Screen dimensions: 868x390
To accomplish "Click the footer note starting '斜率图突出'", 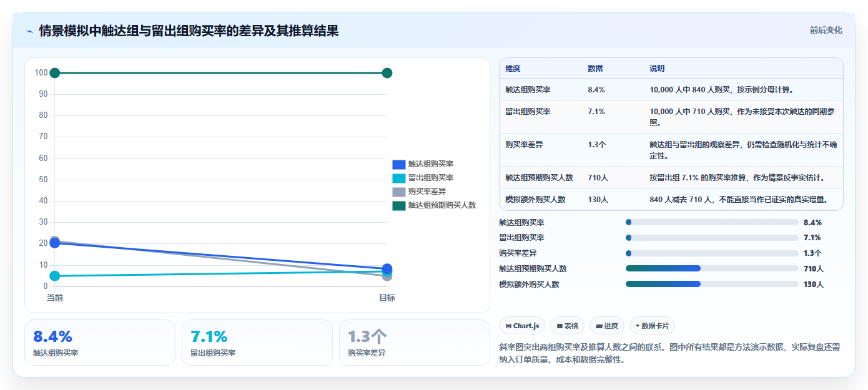I will point(669,353).
